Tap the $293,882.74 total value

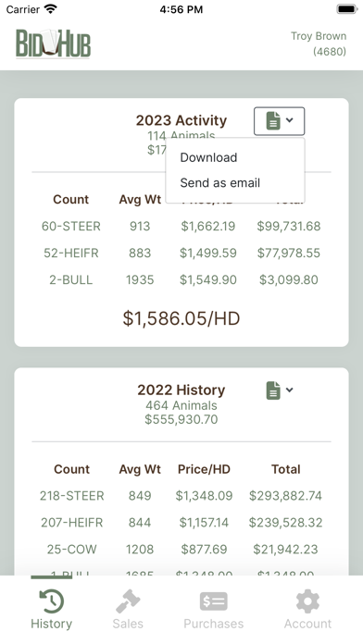286,496
